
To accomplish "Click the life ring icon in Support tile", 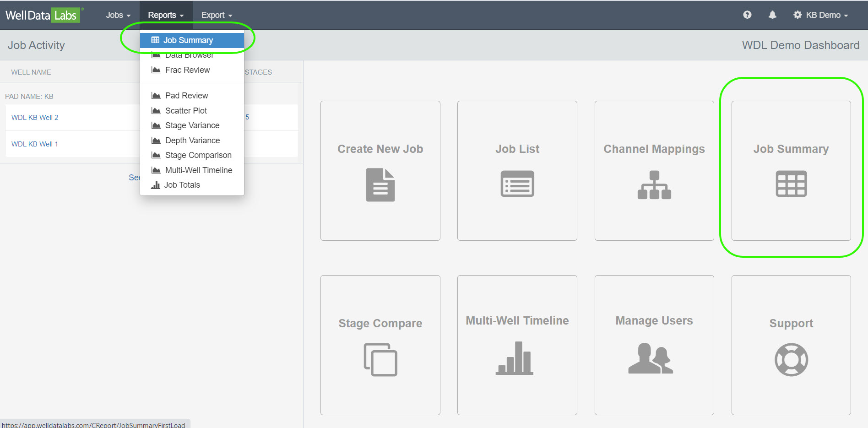I will 791,359.
